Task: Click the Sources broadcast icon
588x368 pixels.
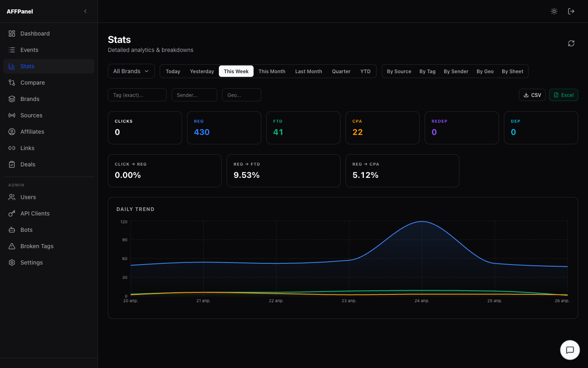Action: pos(11,115)
